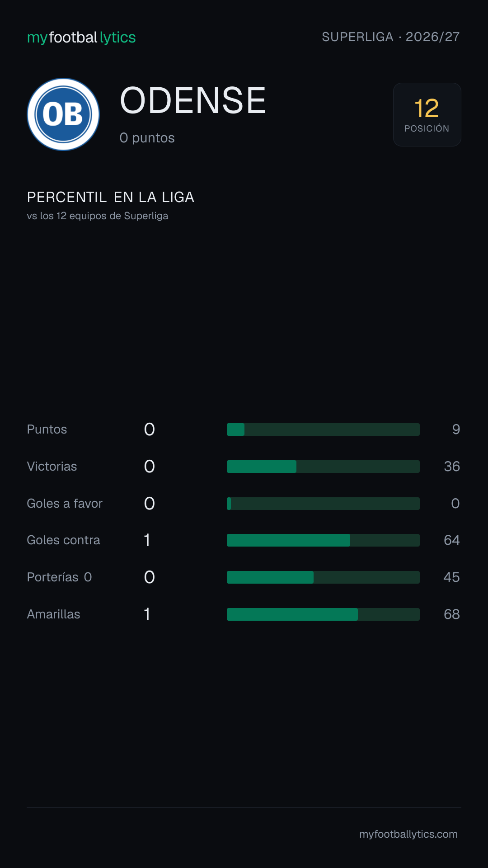Select the Goles contra label
The image size is (488, 868).
click(63, 540)
